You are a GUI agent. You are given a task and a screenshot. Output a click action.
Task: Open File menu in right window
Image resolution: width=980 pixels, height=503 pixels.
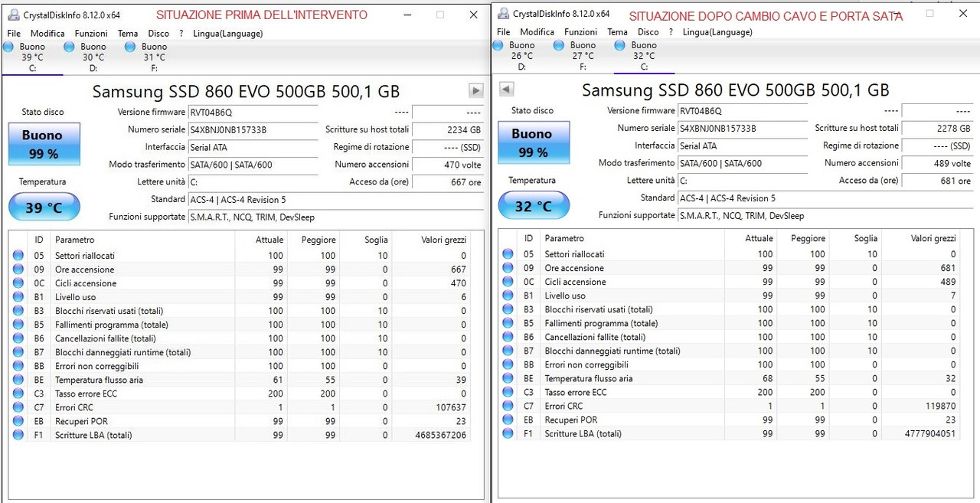tap(503, 32)
